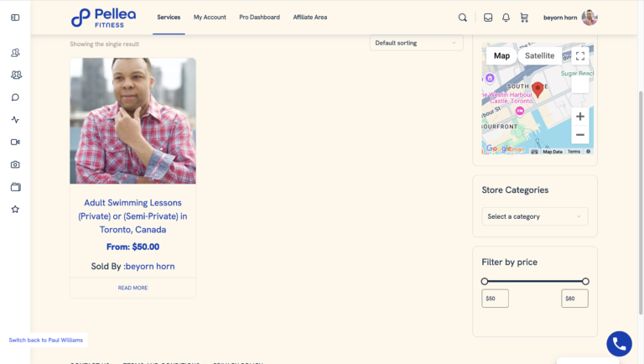
Task: Click the maximum price slider handle
Action: (585, 282)
